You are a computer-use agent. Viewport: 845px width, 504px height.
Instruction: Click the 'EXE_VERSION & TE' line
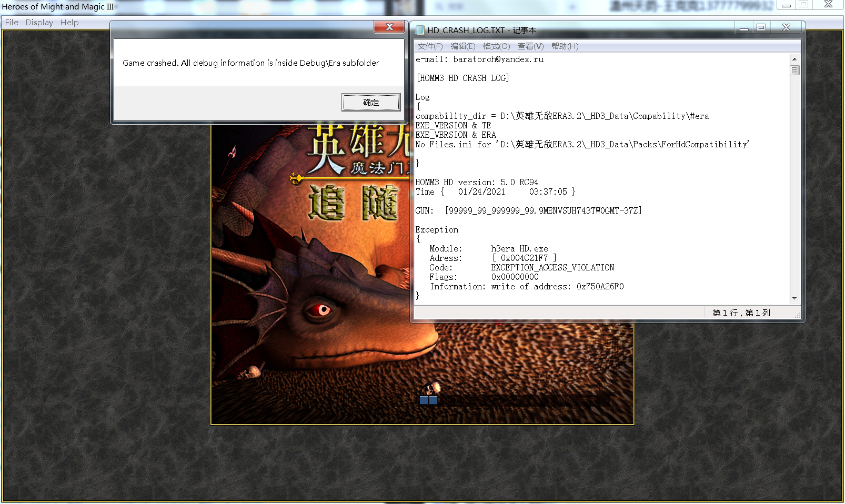[x=453, y=126]
